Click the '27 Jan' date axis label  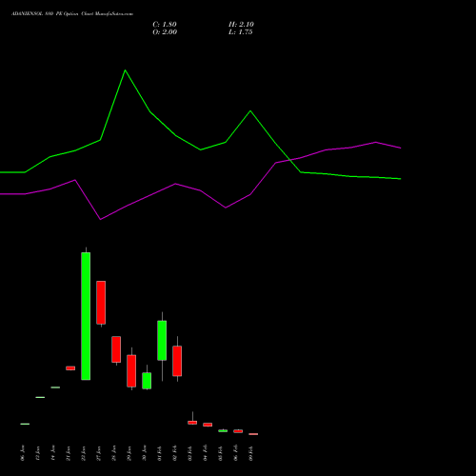[99, 453]
